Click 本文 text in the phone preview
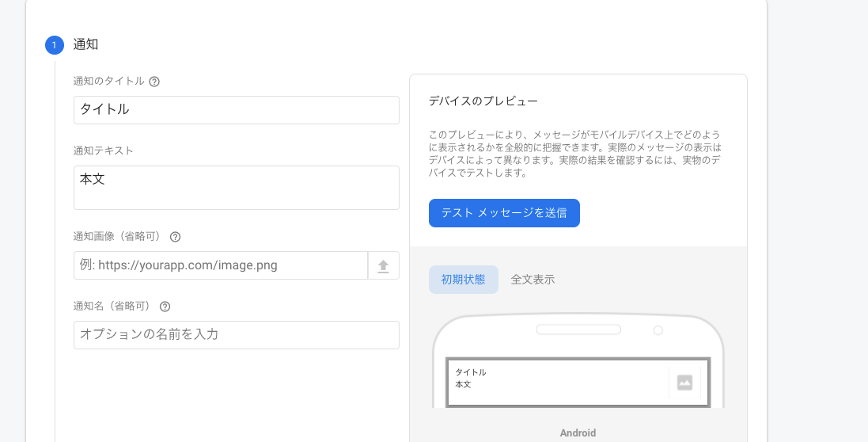Screen dimensions: 868x442 463,384
